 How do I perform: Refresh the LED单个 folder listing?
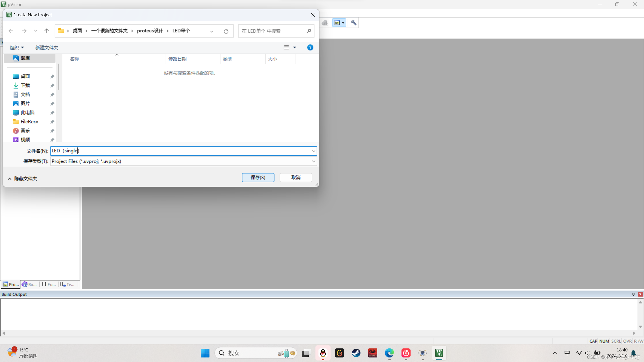(x=226, y=31)
